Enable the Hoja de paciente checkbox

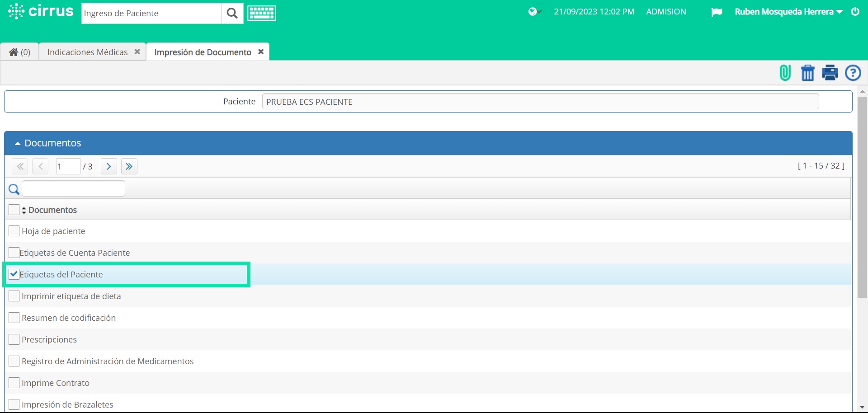point(14,230)
